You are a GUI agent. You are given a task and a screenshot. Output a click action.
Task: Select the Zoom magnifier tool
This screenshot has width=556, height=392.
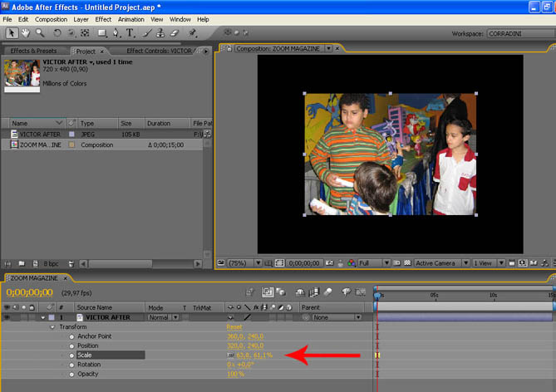coord(40,33)
